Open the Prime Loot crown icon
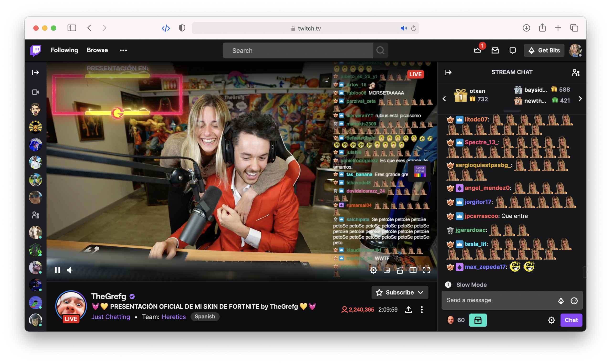The height and width of the screenshot is (364, 611). click(477, 50)
